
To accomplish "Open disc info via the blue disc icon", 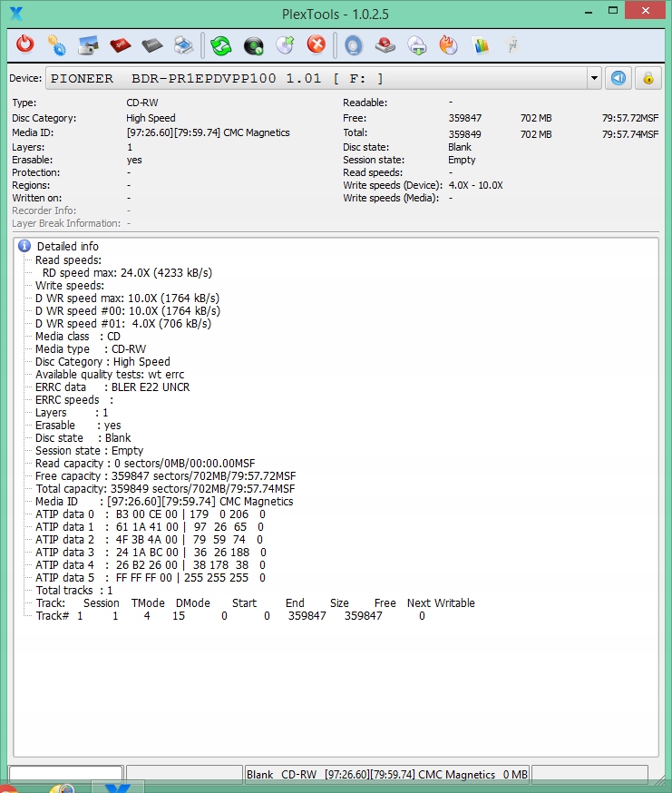I will coord(354,45).
